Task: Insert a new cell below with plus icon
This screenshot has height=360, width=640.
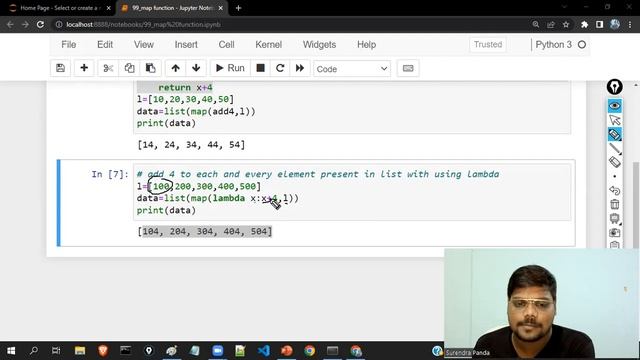Action: tap(84, 68)
